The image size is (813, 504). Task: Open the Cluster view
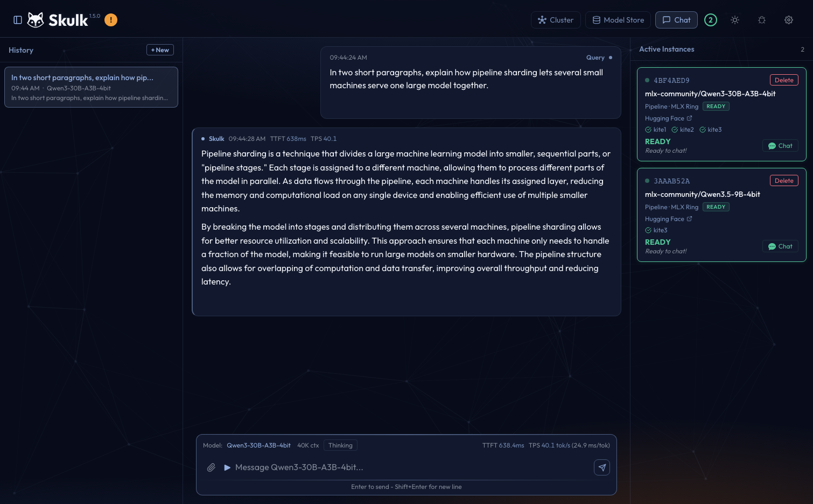pos(556,20)
